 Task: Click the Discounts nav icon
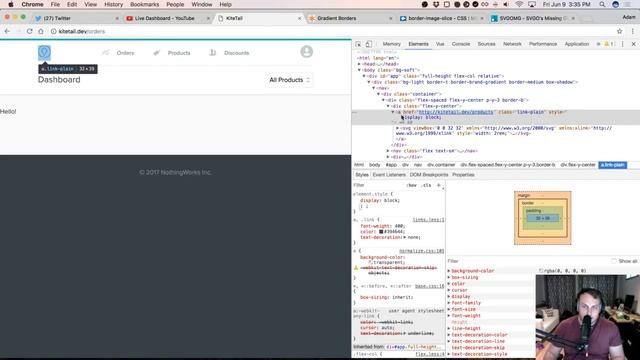[x=213, y=53]
